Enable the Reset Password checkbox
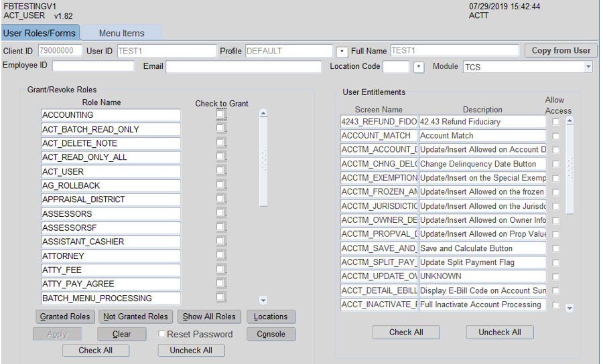The width and height of the screenshot is (603, 364). point(161,334)
